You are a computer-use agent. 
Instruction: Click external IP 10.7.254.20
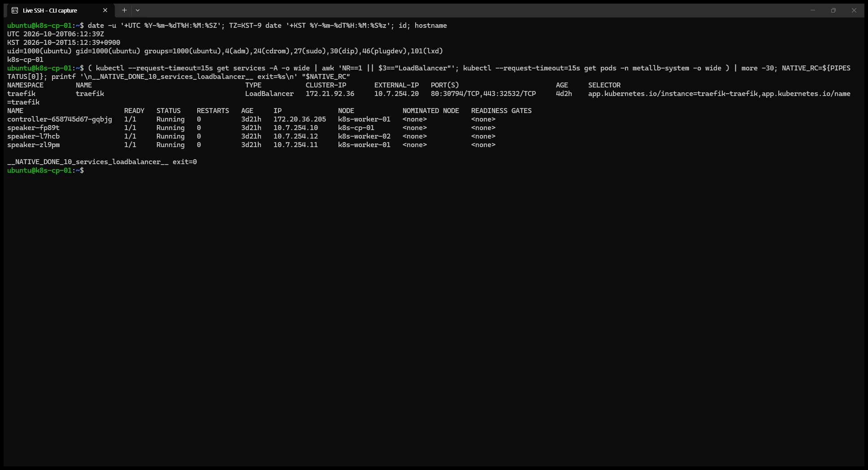click(x=397, y=94)
